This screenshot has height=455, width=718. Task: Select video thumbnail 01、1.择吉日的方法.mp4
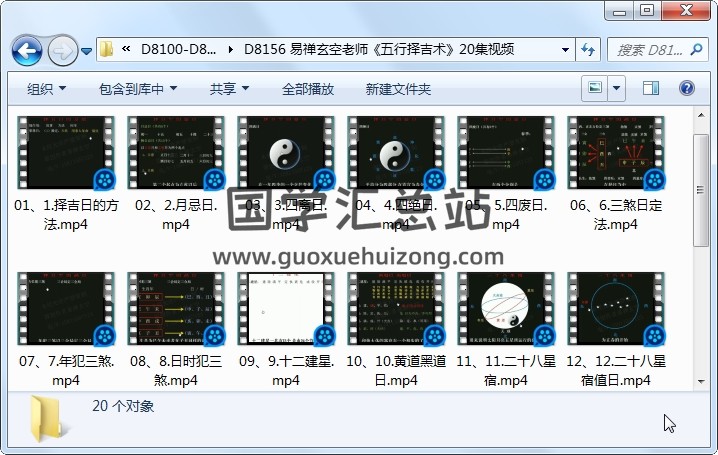(66, 152)
